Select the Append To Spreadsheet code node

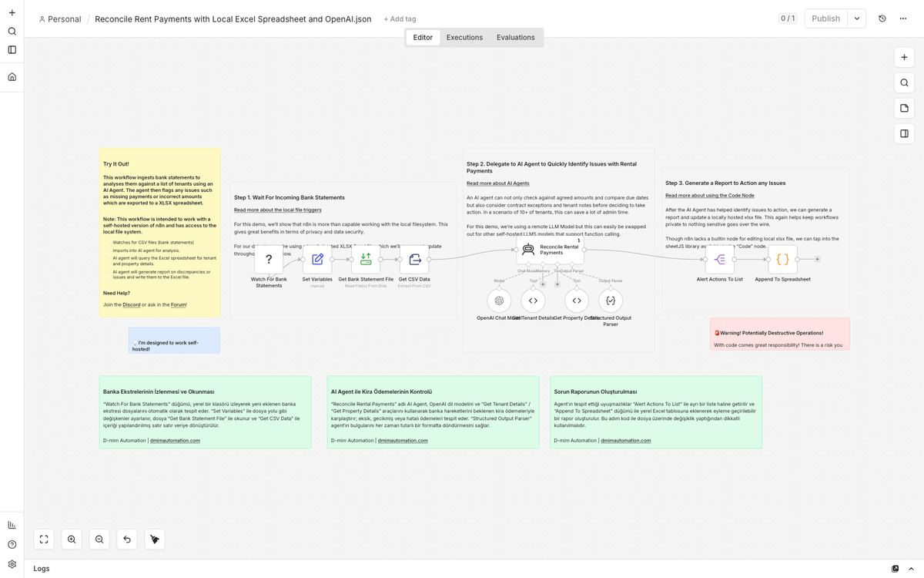(782, 260)
